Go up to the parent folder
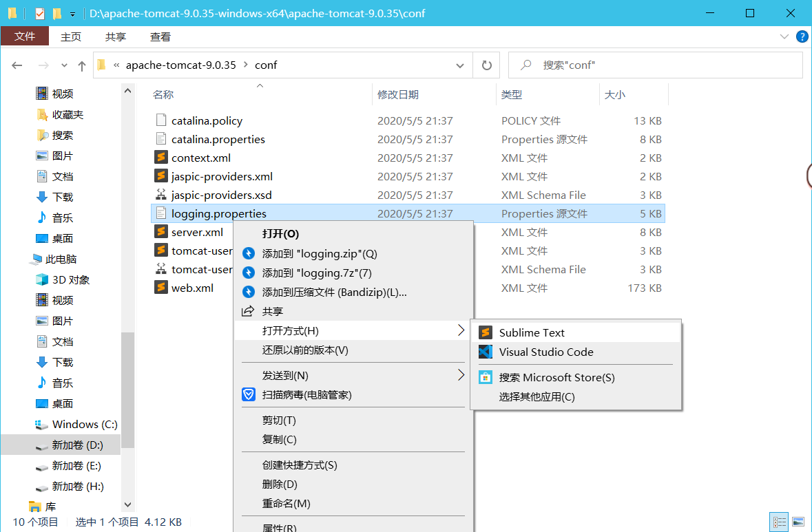The height and width of the screenshot is (532, 812). click(82, 65)
